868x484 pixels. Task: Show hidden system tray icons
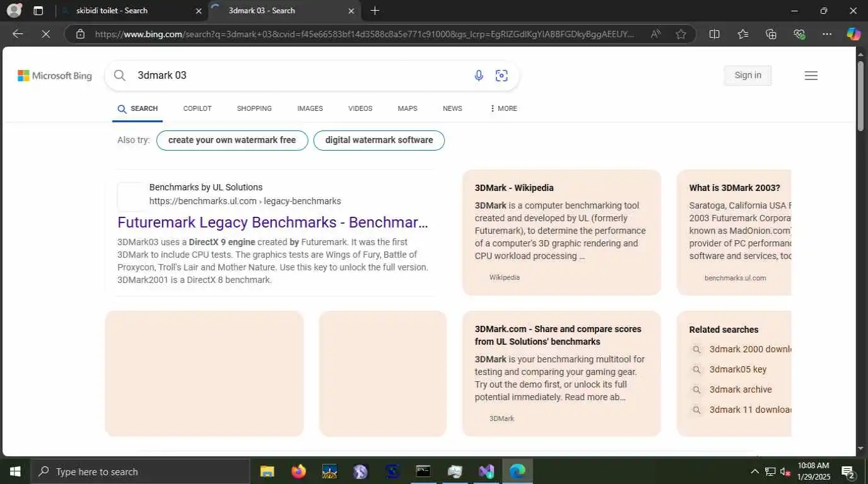coord(754,471)
